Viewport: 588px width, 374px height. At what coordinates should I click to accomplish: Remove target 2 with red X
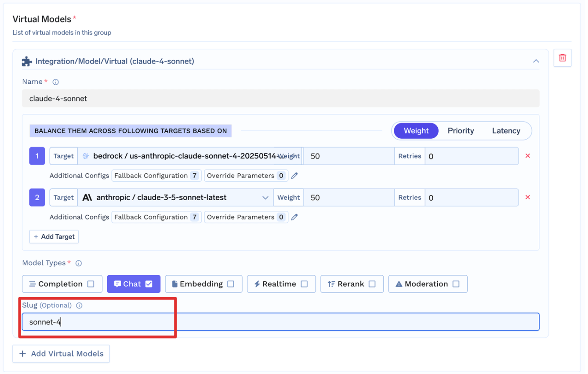click(528, 198)
